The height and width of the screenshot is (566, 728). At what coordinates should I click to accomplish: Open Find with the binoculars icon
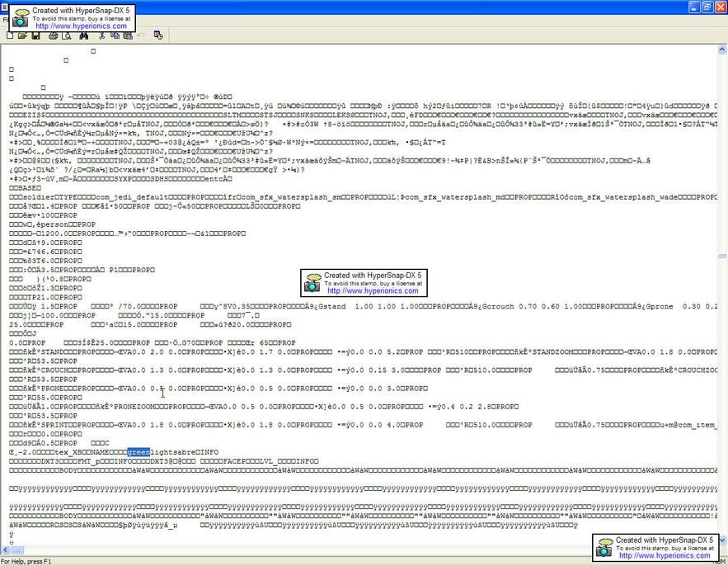[84, 35]
